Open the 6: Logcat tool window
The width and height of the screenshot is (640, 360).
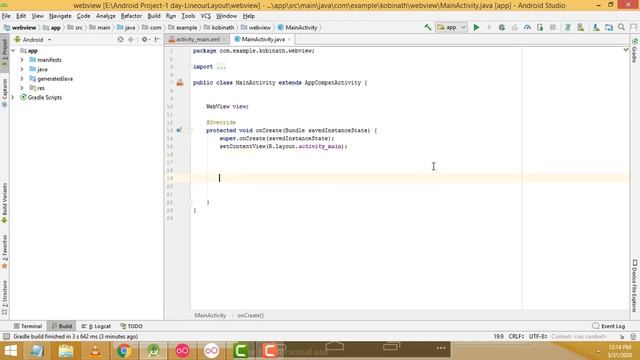click(x=96, y=326)
